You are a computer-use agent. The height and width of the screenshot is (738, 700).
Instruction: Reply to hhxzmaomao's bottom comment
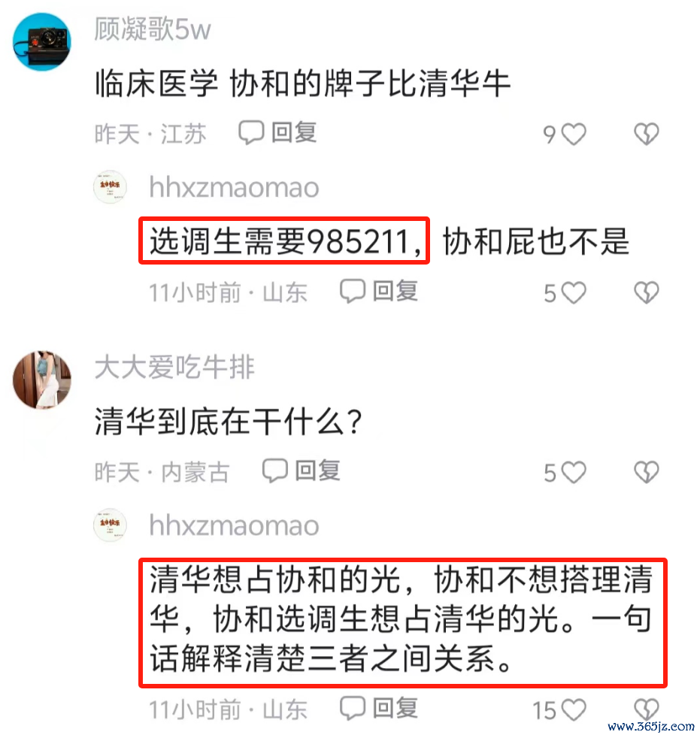[x=379, y=708]
